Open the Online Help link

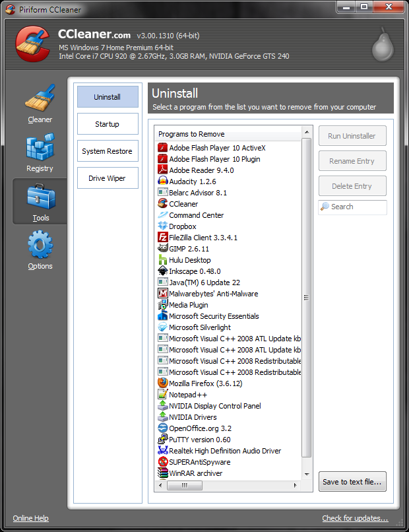click(x=30, y=518)
